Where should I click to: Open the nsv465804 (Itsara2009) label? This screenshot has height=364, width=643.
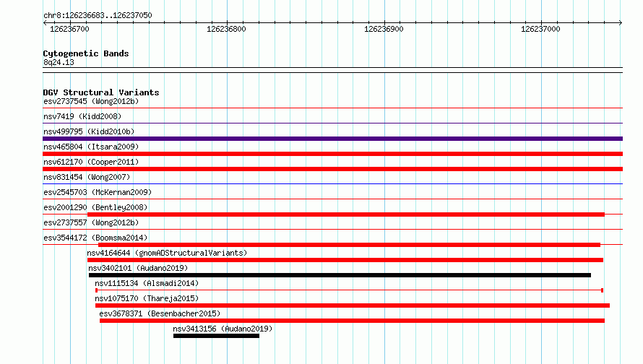[91, 147]
